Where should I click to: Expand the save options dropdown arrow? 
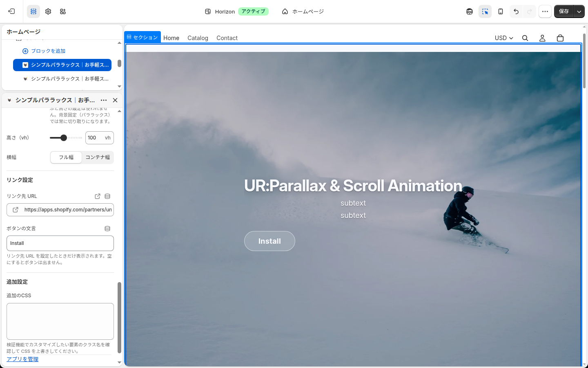click(579, 11)
